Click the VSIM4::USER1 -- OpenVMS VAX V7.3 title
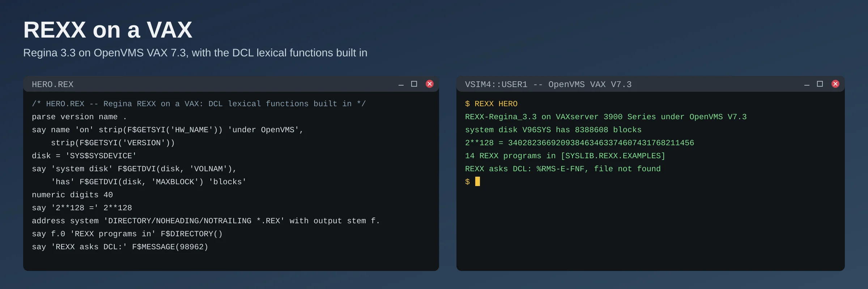 tap(548, 84)
